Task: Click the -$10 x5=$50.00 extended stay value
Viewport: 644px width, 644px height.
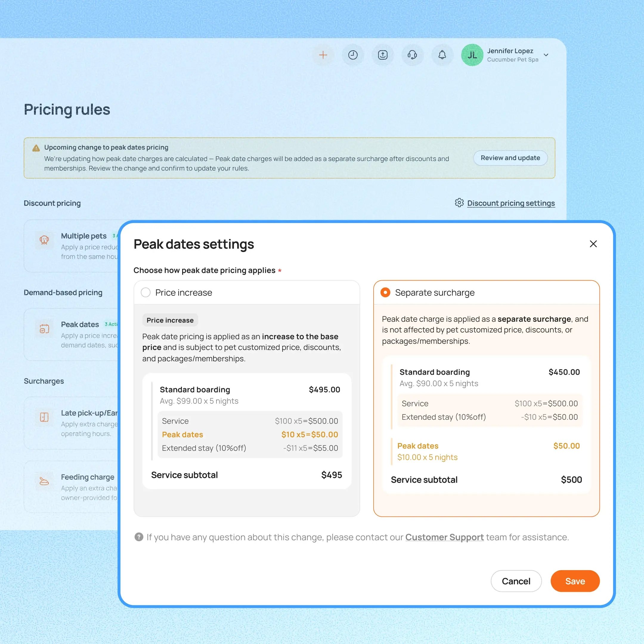Action: (x=549, y=417)
